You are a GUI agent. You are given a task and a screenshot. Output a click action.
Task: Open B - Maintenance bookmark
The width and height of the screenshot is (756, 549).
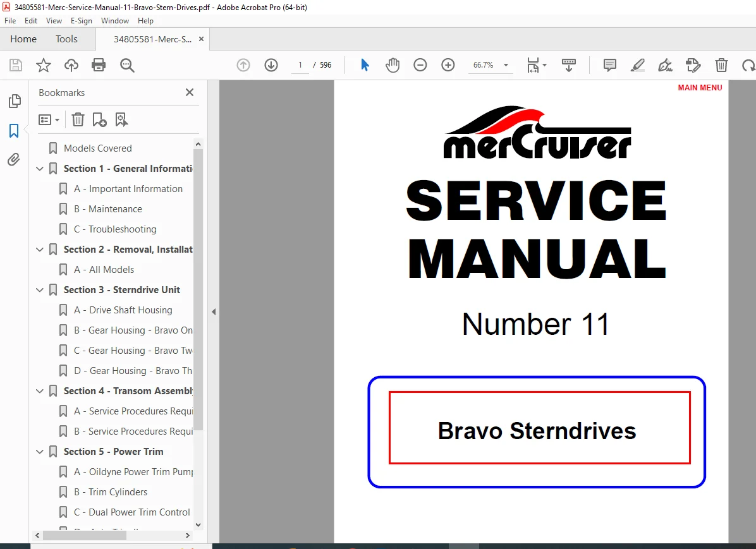(108, 209)
